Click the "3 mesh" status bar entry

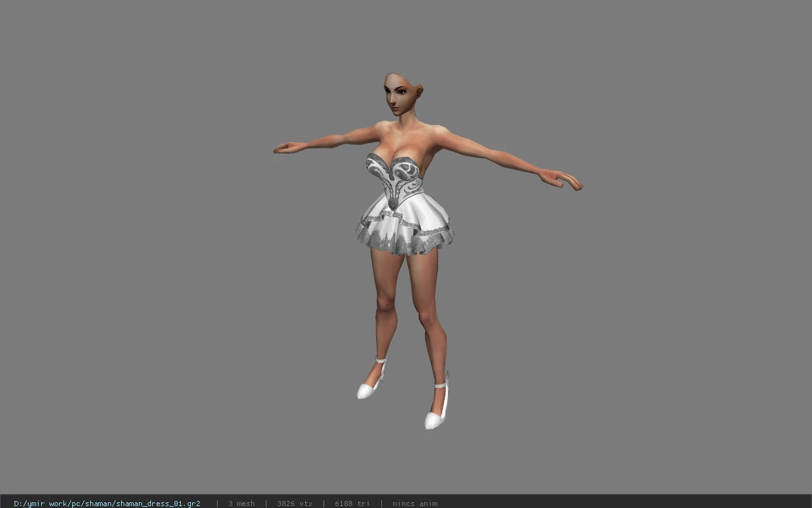[242, 504]
